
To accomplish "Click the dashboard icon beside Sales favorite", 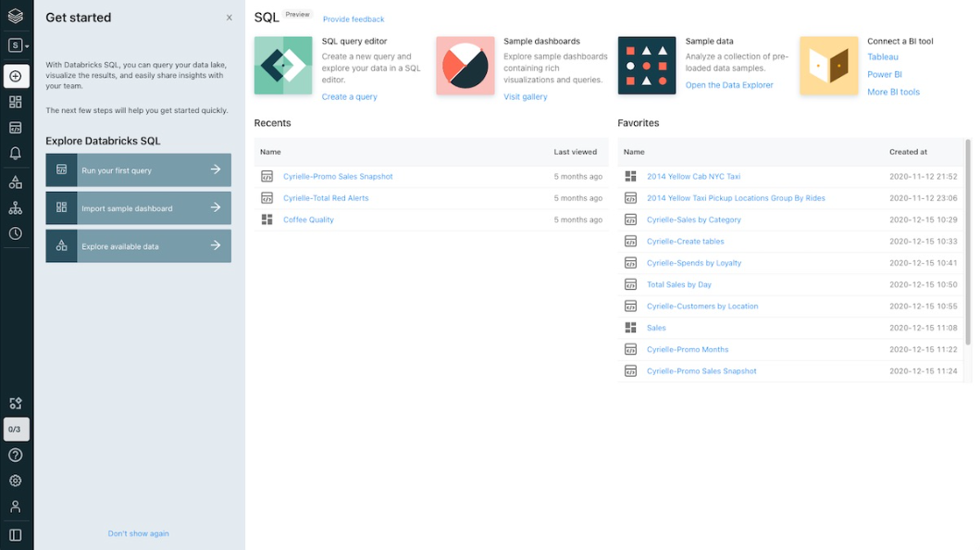I will tap(630, 328).
